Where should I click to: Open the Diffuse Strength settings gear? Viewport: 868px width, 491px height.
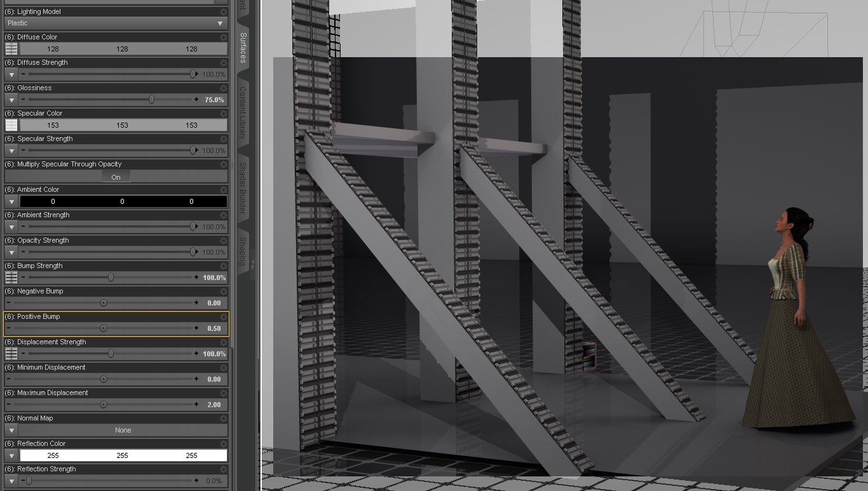(x=223, y=62)
